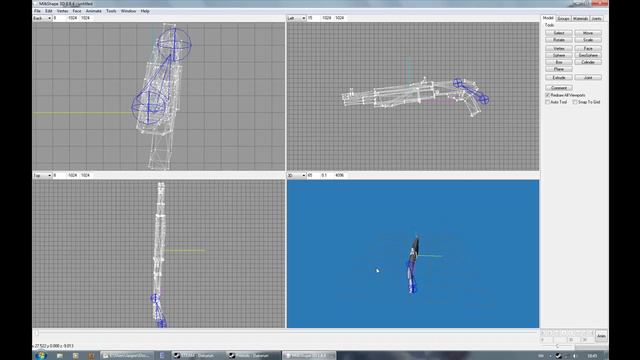Switch to the Joints tab
The width and height of the screenshot is (640, 360).
(596, 19)
